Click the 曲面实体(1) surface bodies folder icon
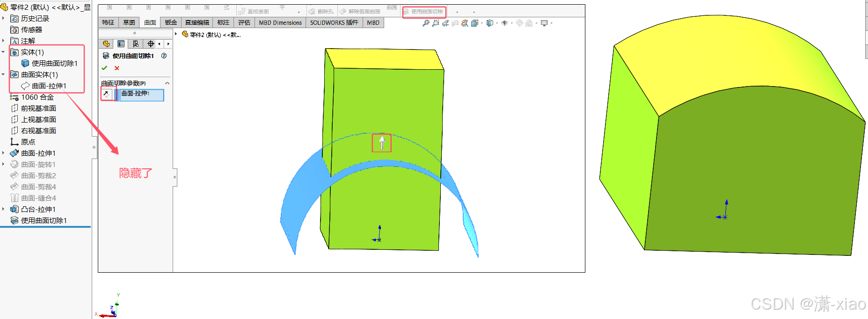 (x=15, y=75)
